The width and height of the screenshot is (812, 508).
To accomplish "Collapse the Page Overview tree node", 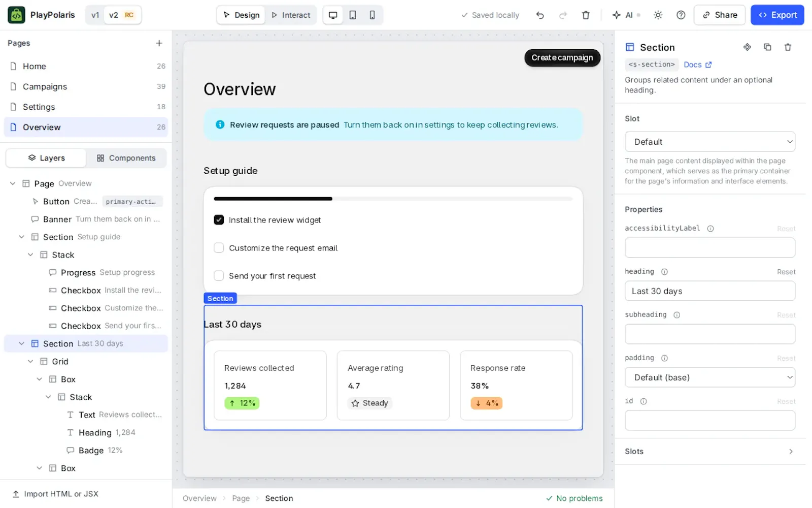I will point(13,183).
